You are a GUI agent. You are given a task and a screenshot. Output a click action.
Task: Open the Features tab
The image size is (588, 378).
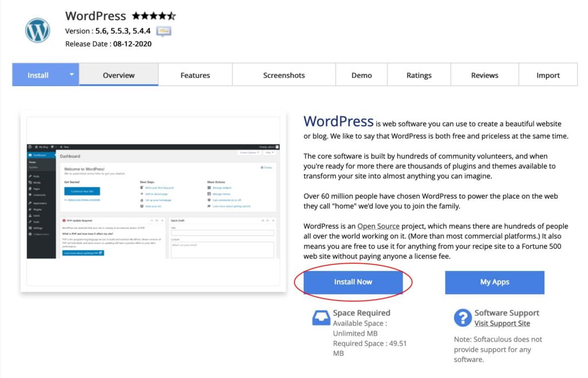(x=195, y=75)
